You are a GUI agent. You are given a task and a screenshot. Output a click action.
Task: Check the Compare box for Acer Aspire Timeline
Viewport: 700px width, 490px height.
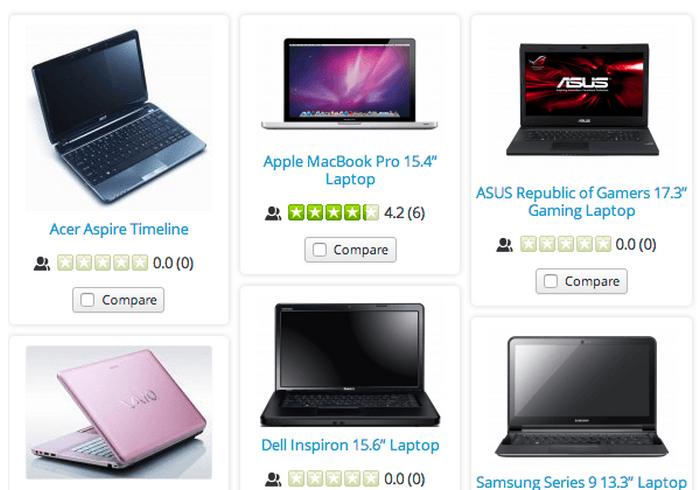[88, 299]
